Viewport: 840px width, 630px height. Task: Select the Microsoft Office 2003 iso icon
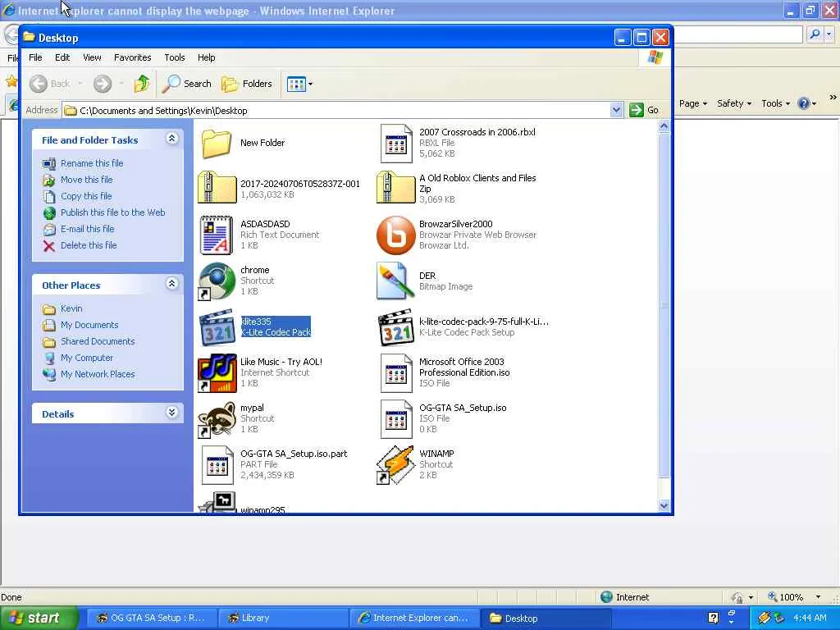click(x=396, y=373)
